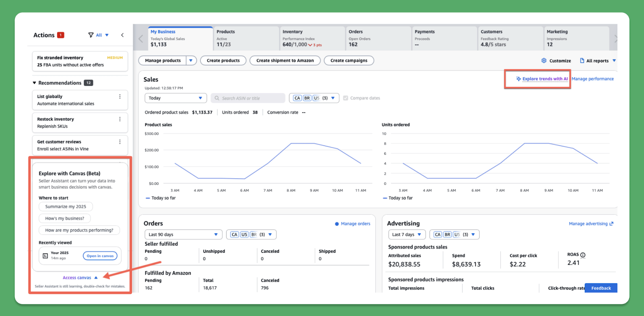
Task: Open the All reports document icon
Action: [x=582, y=60]
